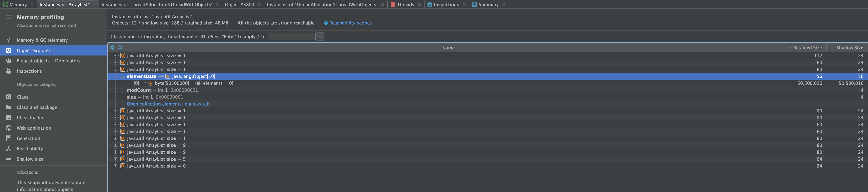
Task: Click the search magnifier icon in table header
Action: pos(120,48)
